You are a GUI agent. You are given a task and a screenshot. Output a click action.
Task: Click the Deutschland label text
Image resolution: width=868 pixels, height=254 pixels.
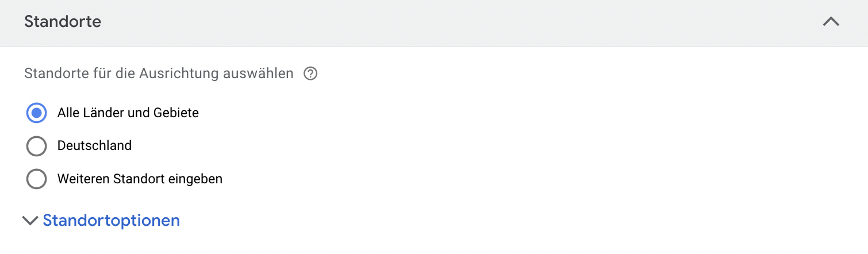(94, 146)
